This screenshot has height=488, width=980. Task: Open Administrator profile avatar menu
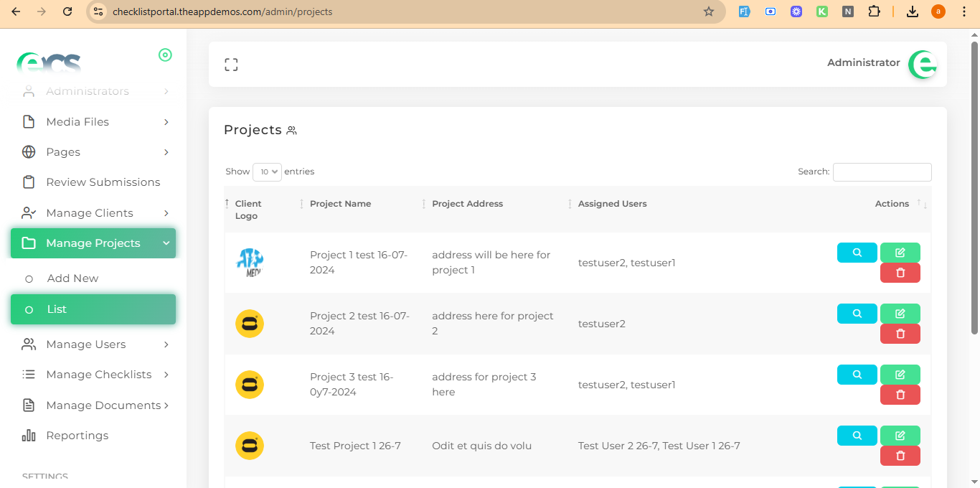pos(922,65)
